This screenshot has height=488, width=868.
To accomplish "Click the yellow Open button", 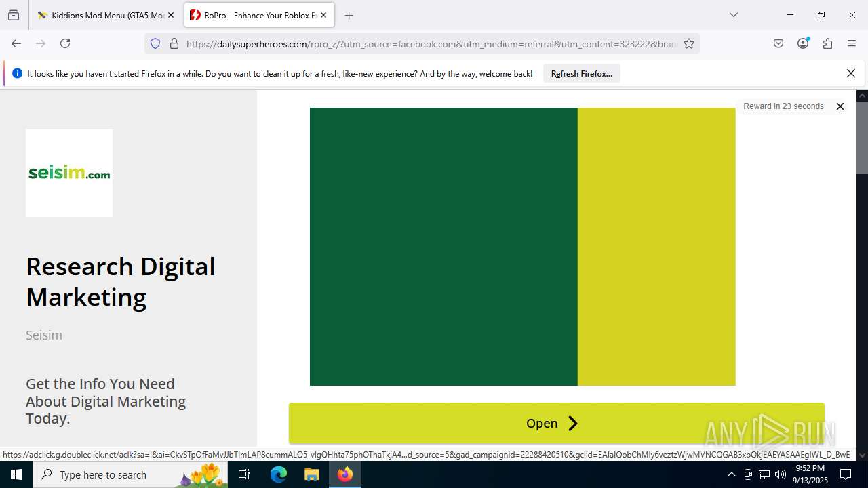I will click(x=556, y=424).
